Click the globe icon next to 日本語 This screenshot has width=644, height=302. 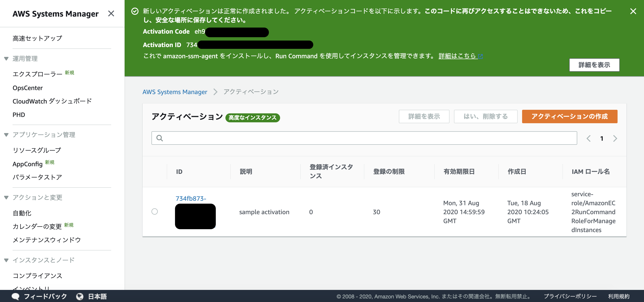80,296
